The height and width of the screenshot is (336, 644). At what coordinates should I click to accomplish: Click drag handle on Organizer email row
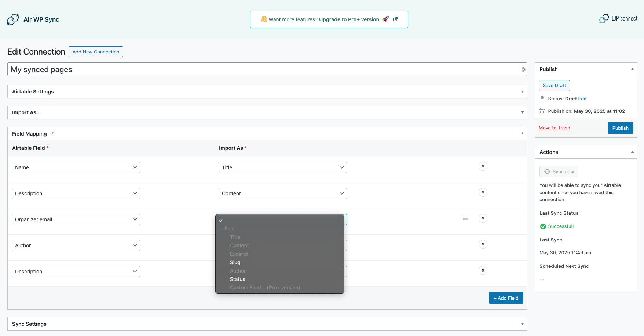[465, 218]
